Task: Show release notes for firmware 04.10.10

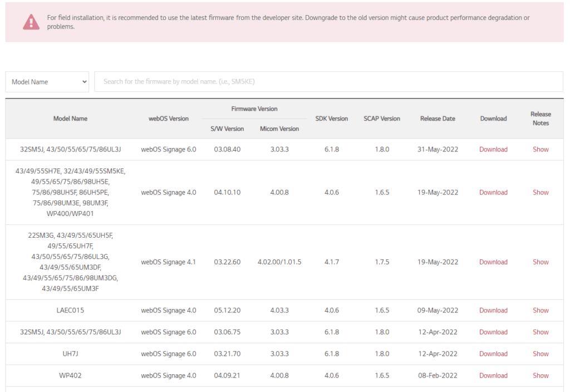Action: click(x=540, y=193)
